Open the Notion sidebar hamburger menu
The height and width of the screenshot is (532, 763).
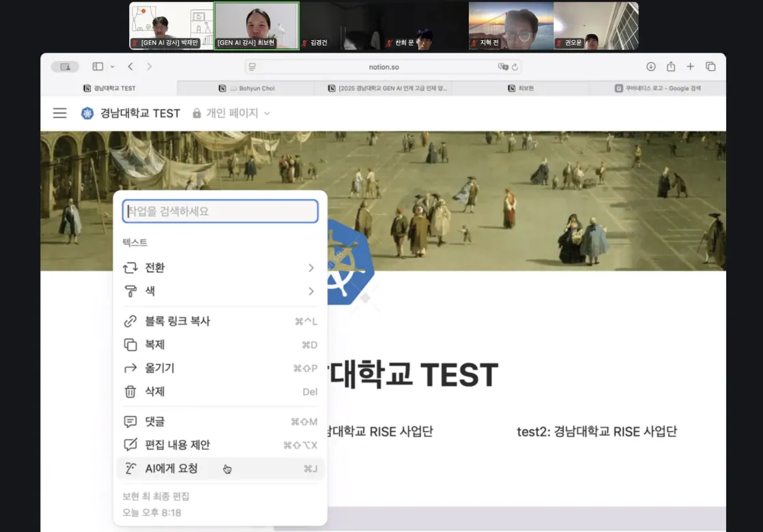(x=60, y=113)
